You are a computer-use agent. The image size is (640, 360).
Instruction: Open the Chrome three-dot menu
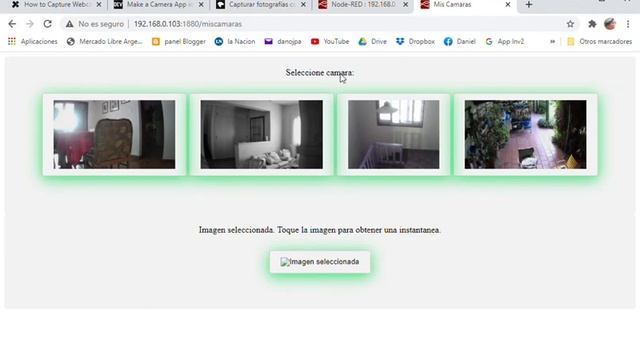(x=628, y=24)
